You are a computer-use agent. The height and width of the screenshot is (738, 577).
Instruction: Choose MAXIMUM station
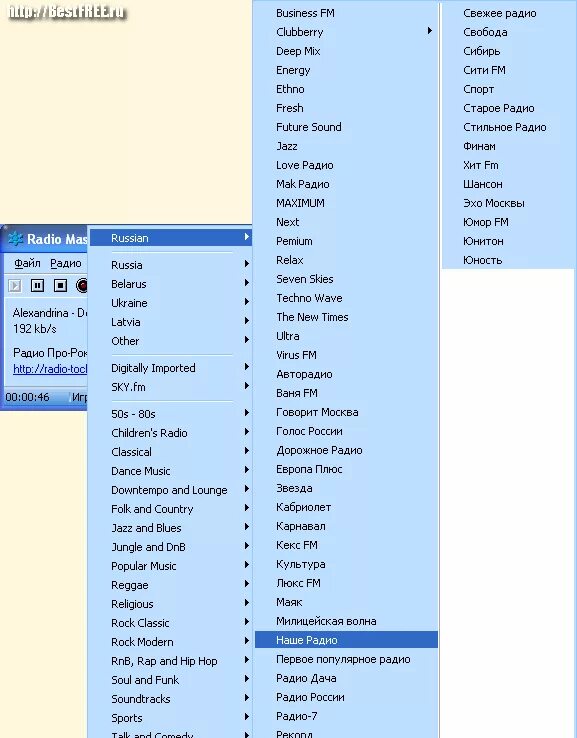pos(346,203)
